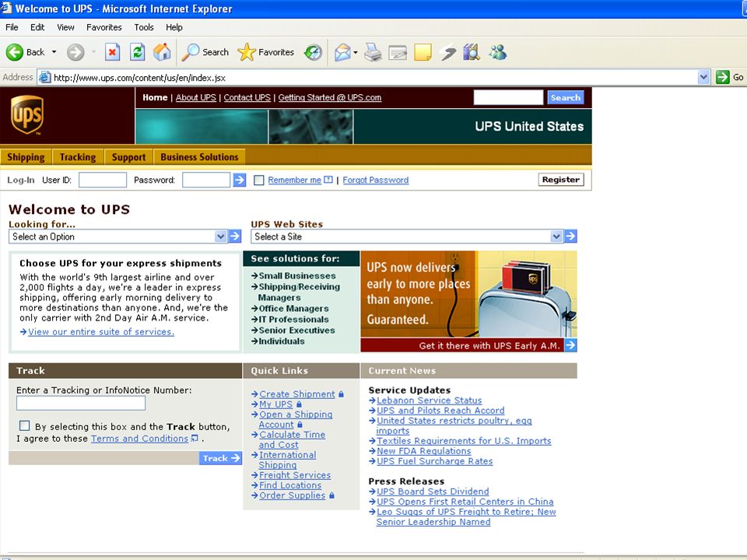This screenshot has height=560, width=747.
Task: Open the Mail button dropdown arrow
Action: point(356,52)
